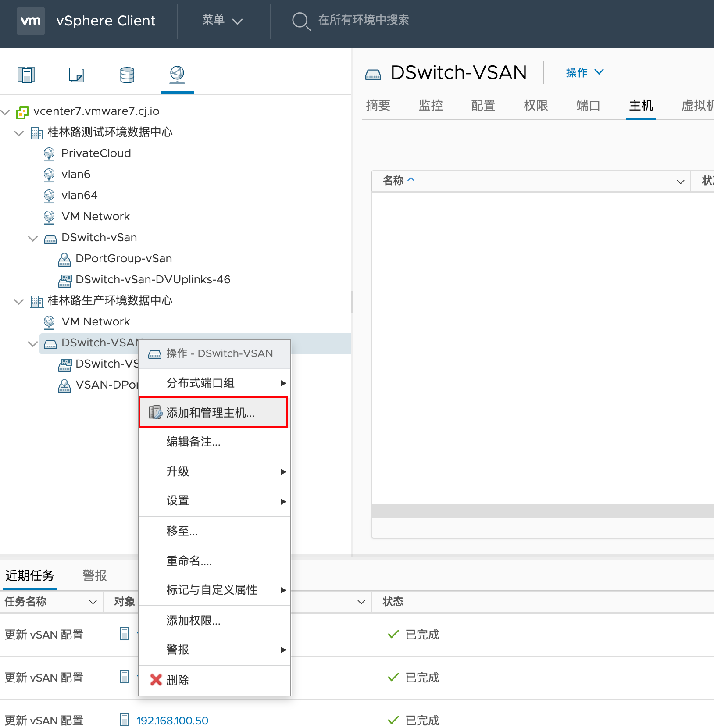Collapse the 桂林路测试环境数据中心 node
This screenshot has height=728, width=714.
click(19, 133)
